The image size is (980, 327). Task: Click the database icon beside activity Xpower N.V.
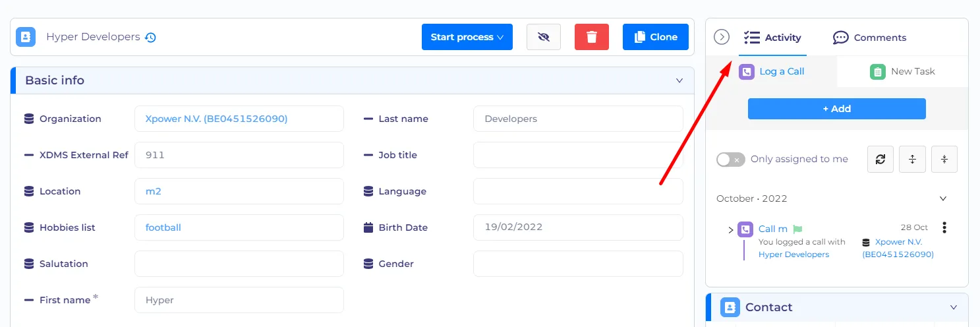click(x=867, y=243)
